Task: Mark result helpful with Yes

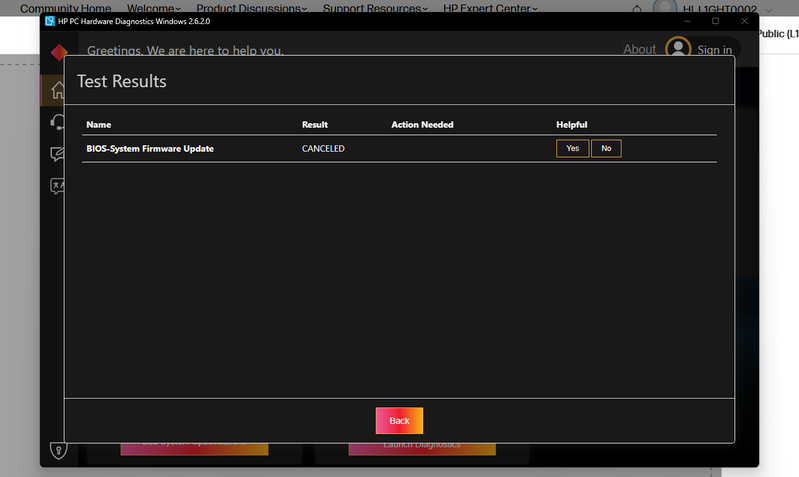Action: (x=572, y=148)
